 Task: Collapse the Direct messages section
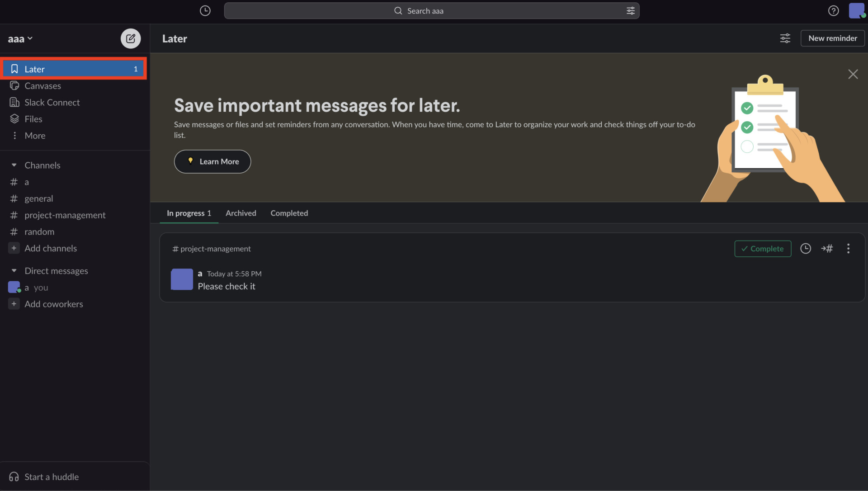(x=14, y=270)
